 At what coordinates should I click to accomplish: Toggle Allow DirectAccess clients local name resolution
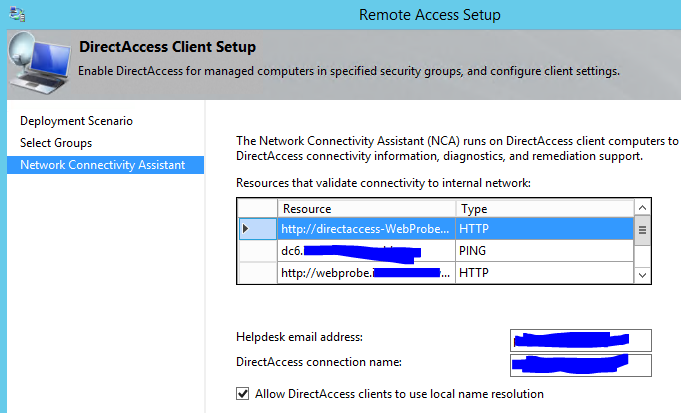coord(243,393)
